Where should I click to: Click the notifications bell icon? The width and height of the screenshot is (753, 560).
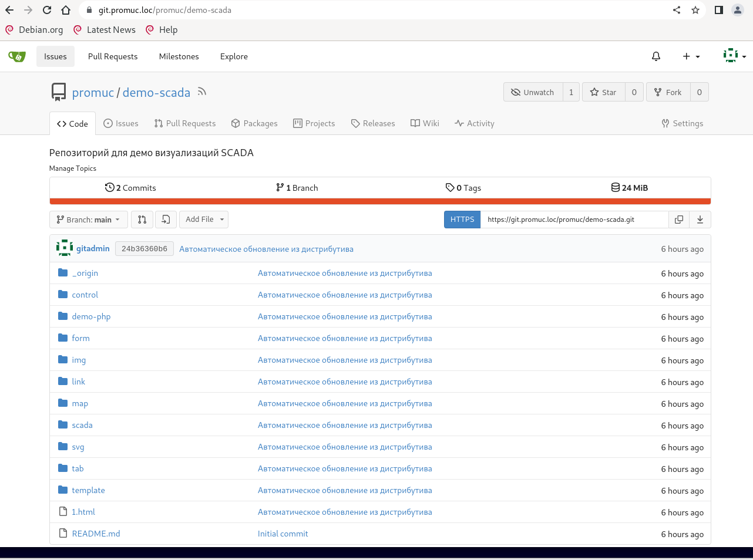coord(656,56)
